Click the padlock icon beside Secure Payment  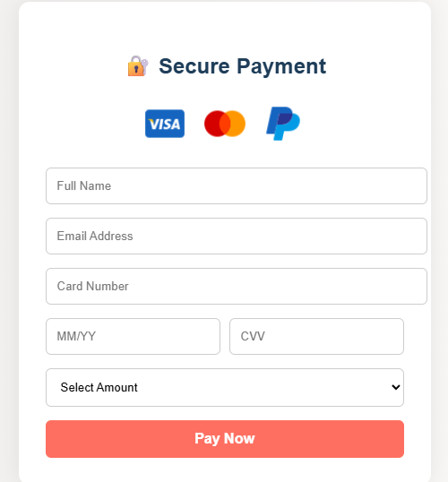[x=138, y=65]
